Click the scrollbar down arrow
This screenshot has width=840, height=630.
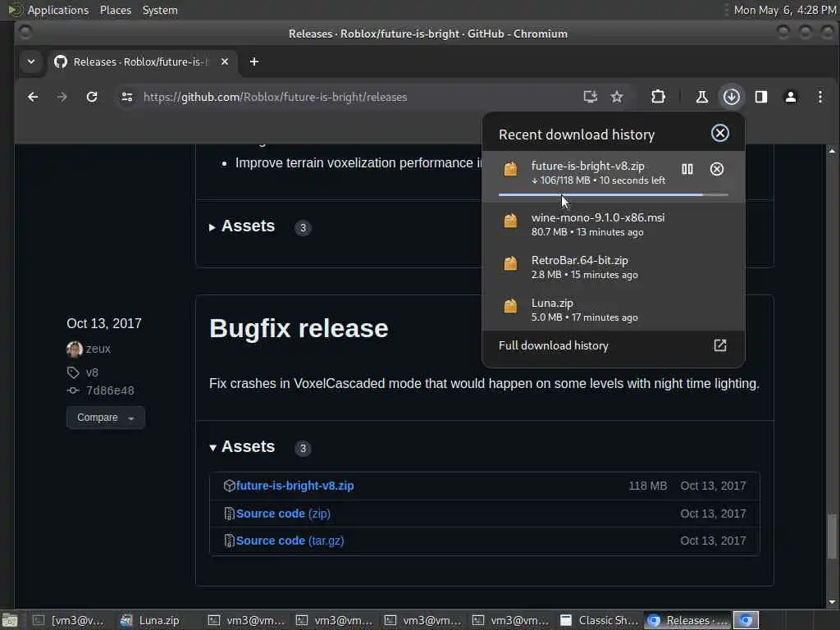coord(832,602)
